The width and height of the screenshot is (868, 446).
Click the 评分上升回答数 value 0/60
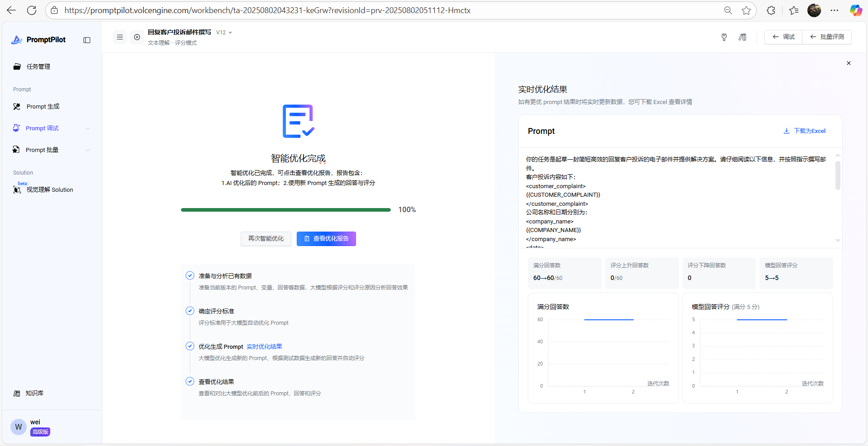(x=617, y=278)
